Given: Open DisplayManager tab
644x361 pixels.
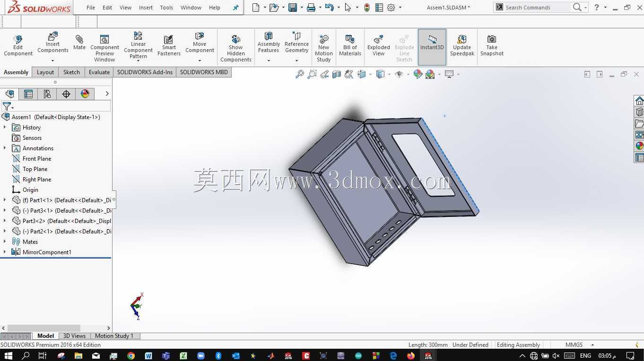Looking at the screenshot, I should coord(85,94).
